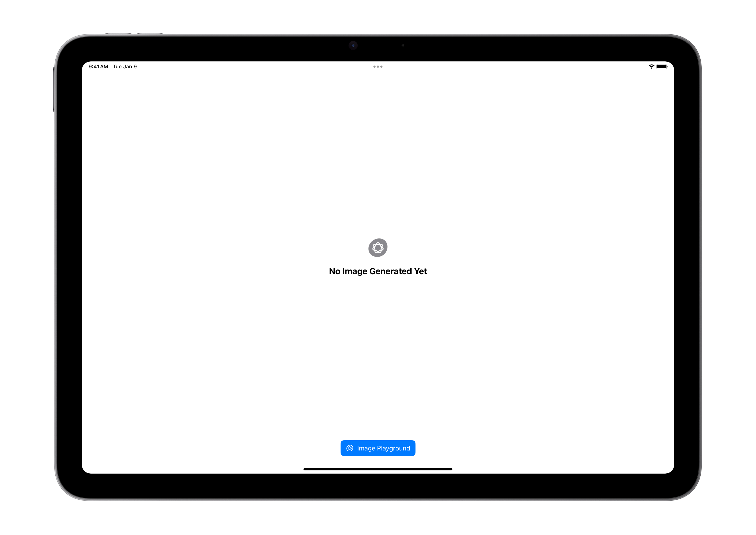Viewport: 756px width, 535px height.
Task: Click the Image Playground button
Action: [x=378, y=448]
